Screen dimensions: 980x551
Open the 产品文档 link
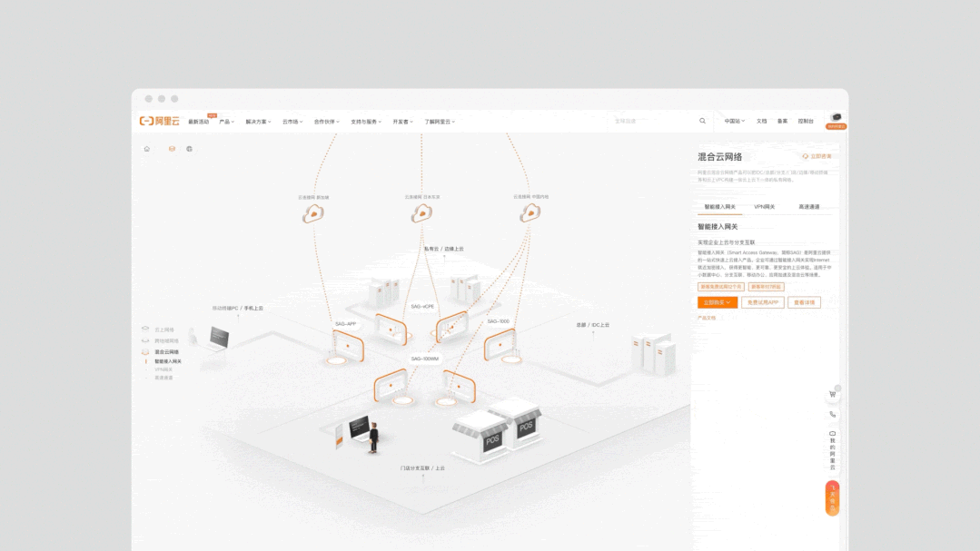(707, 318)
